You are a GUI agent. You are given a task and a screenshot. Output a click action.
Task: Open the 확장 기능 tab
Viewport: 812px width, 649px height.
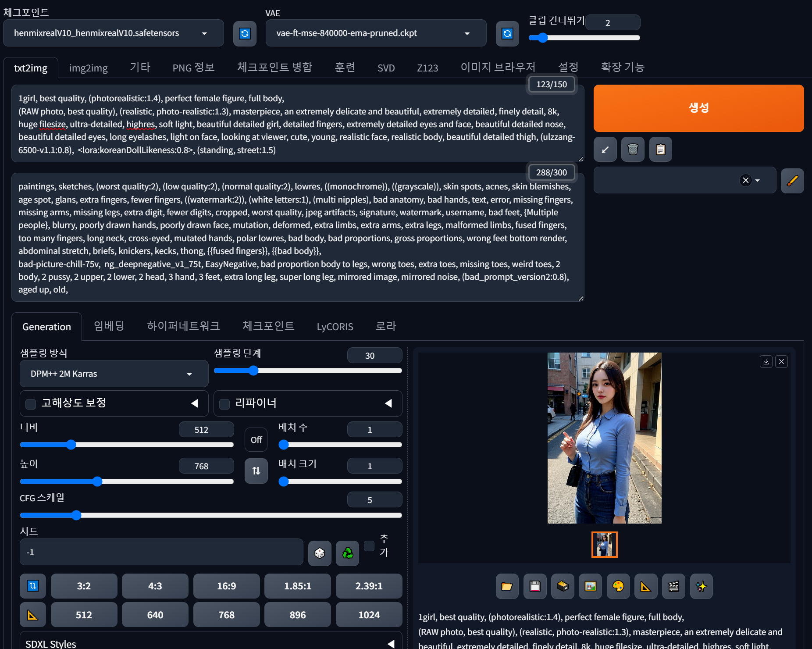click(623, 67)
